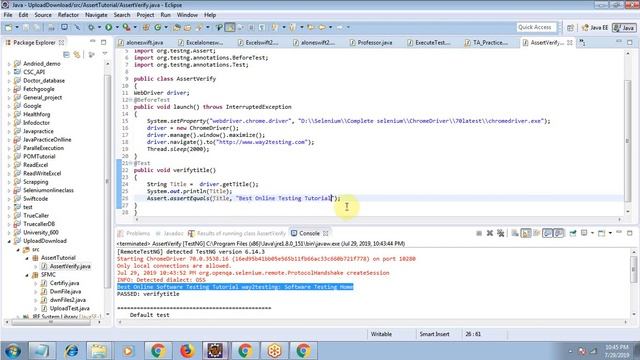Screen dimensions: 640x360
Task: Click the console vertical scrollbar
Action: click(x=634, y=269)
